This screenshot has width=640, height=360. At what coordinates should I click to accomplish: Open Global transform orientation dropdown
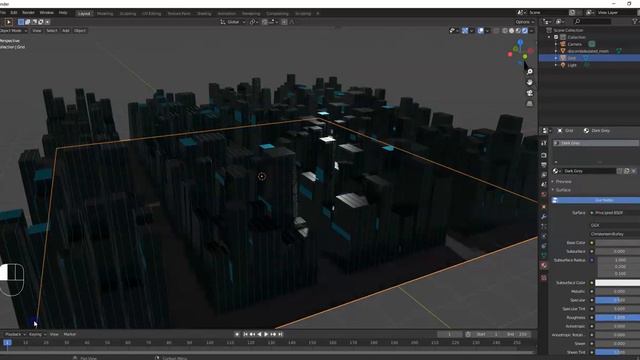pos(233,22)
